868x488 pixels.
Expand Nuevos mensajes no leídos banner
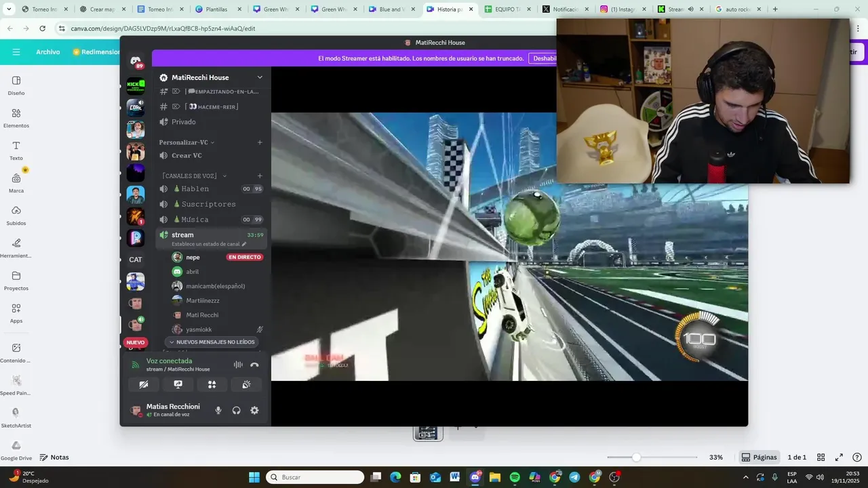click(x=211, y=342)
